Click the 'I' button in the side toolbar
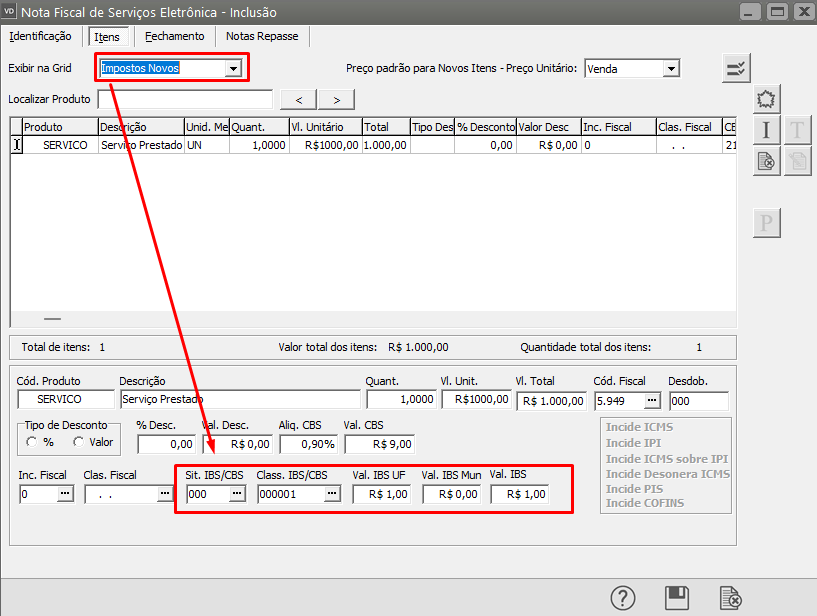The image size is (817, 616). tap(766, 130)
